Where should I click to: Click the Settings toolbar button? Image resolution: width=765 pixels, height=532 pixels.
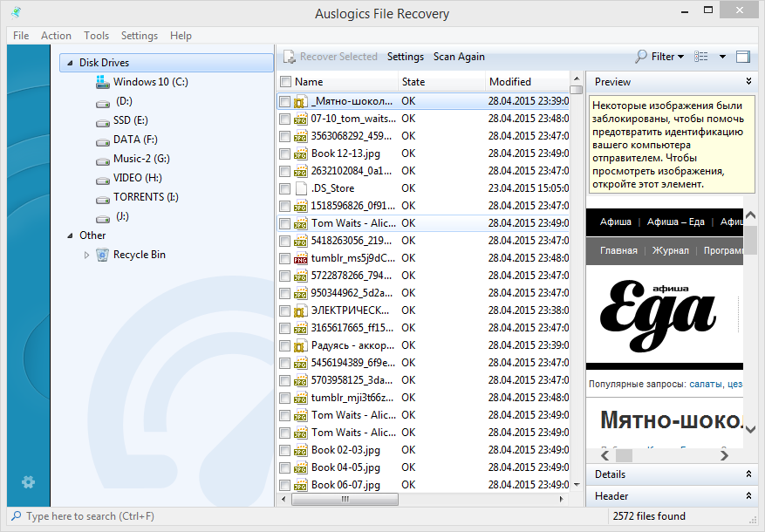405,57
